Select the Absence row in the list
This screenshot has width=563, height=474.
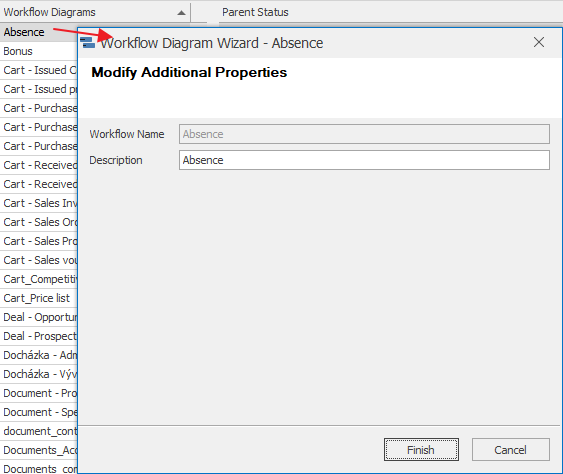(x=38, y=32)
